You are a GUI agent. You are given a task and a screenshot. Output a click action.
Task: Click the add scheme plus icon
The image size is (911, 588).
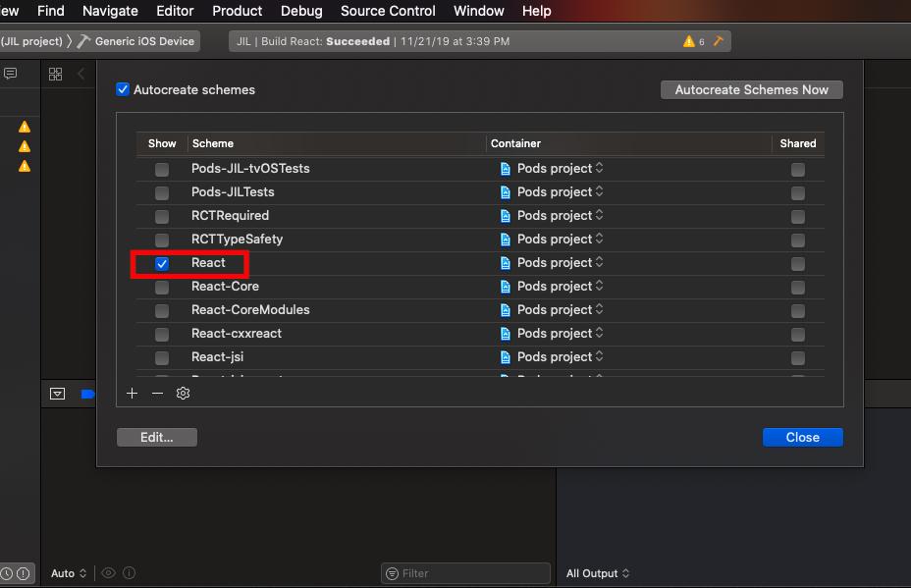132,393
